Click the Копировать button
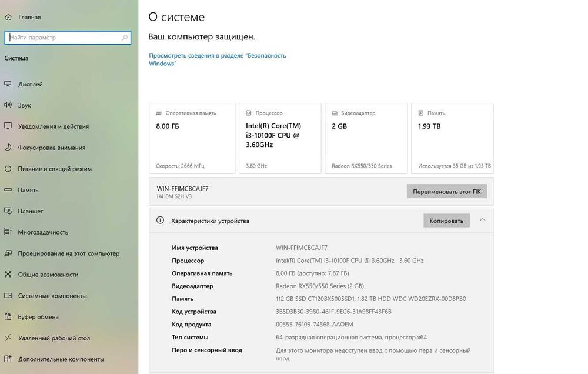The width and height of the screenshot is (588, 374). point(446,221)
